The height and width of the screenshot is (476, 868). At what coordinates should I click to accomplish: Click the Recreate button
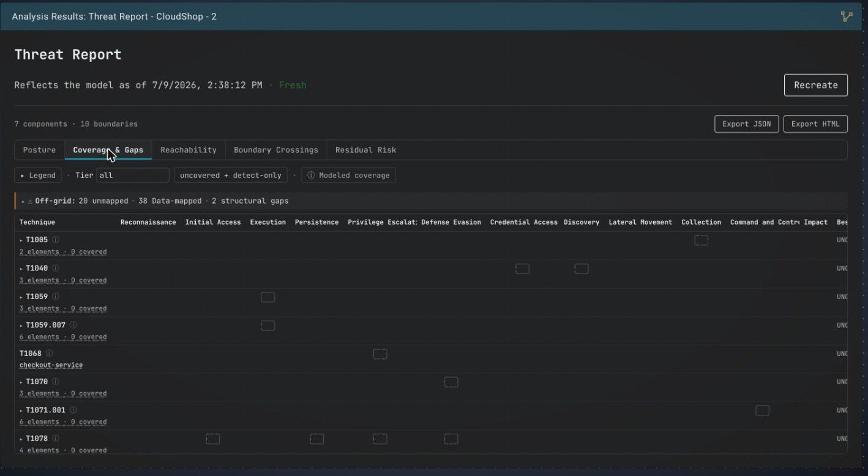(815, 85)
